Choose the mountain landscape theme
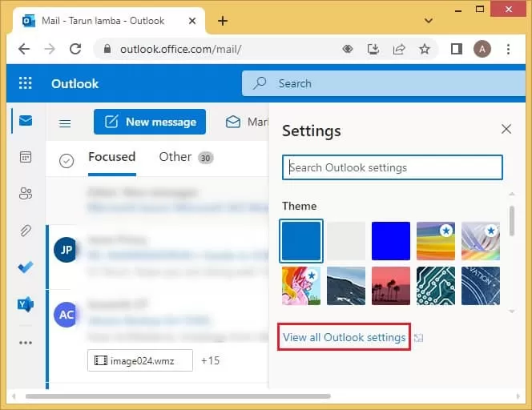 (x=346, y=286)
